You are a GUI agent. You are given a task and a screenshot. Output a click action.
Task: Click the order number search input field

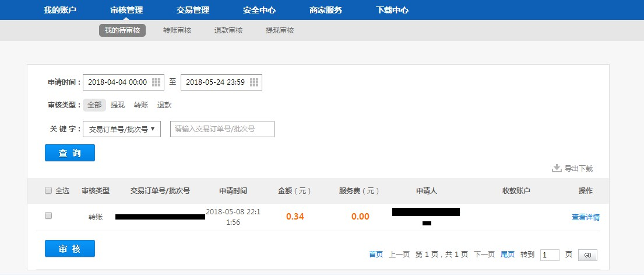pos(222,129)
